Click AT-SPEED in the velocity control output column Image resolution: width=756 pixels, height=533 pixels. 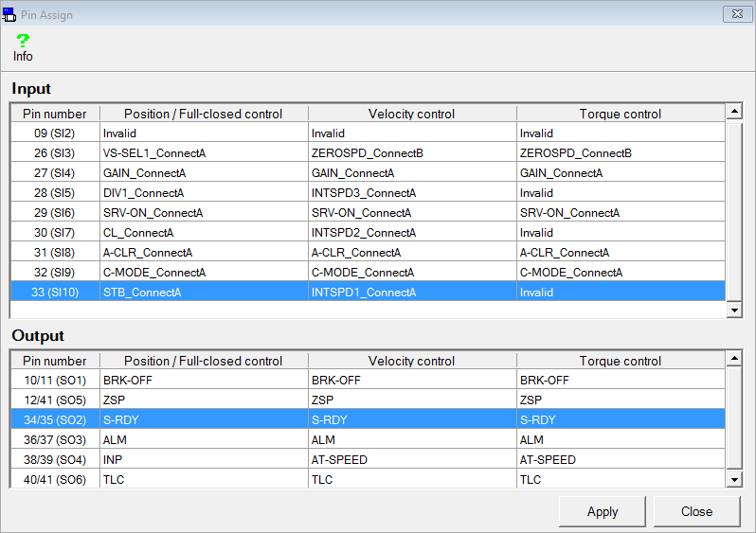coord(339,460)
